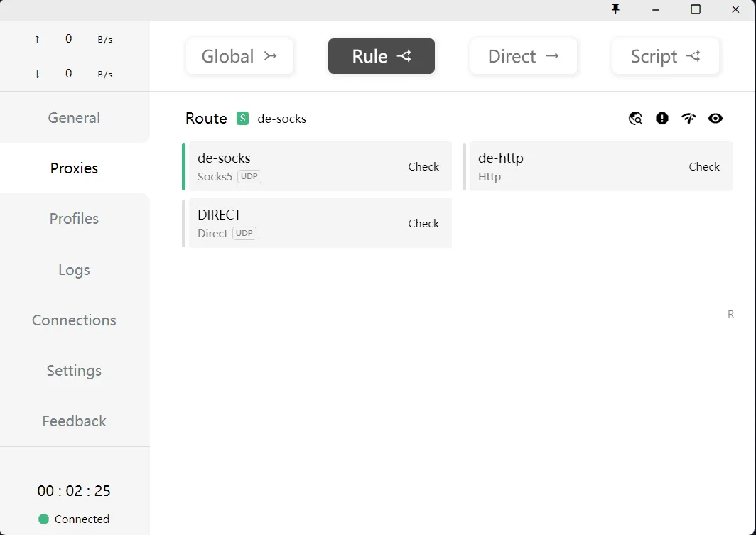This screenshot has width=756, height=535.
Task: Click the 00 : 02 : 25 connection timer
Action: 74,491
